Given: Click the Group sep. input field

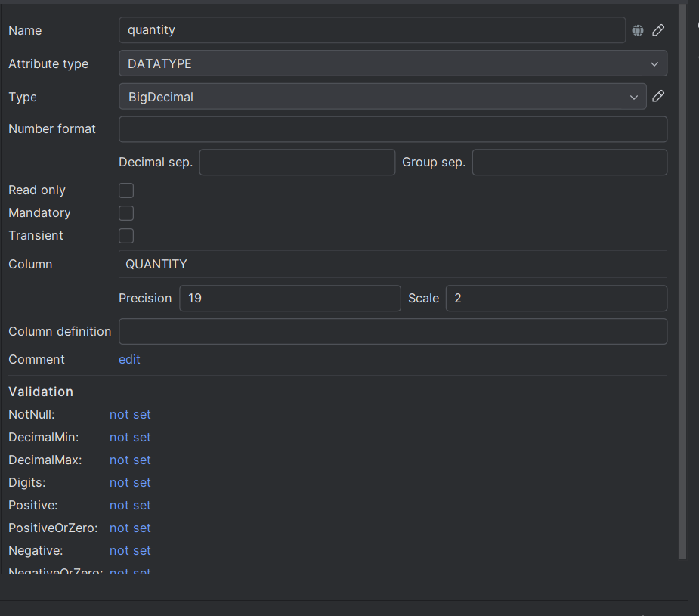Looking at the screenshot, I should [570, 163].
